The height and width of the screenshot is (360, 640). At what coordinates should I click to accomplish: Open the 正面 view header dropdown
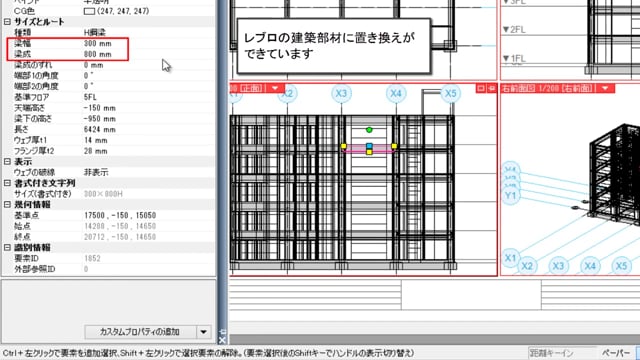[x=275, y=88]
